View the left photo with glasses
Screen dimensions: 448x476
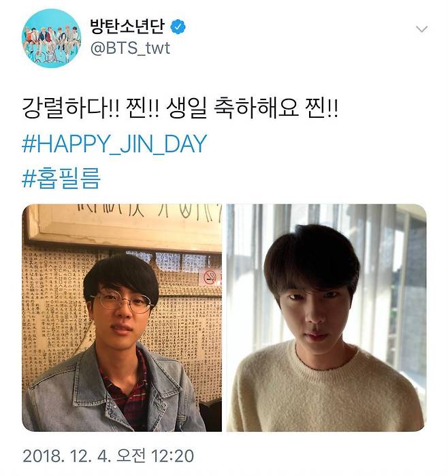coord(122,317)
